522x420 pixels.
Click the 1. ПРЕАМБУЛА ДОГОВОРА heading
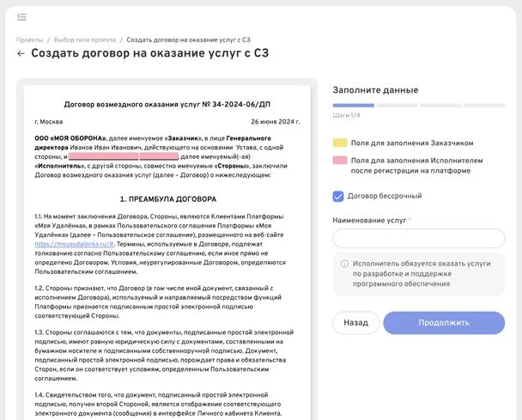(x=168, y=199)
